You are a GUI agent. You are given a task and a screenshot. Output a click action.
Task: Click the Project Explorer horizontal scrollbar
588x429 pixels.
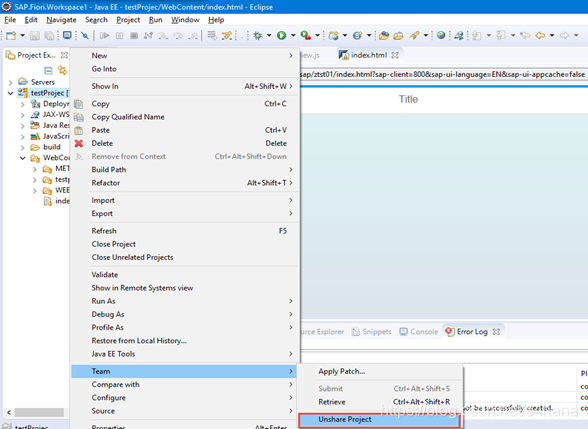[39, 412]
